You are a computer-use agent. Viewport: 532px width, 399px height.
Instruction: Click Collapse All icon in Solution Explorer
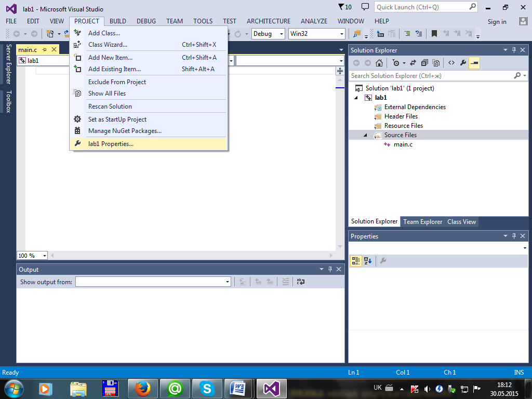424,63
